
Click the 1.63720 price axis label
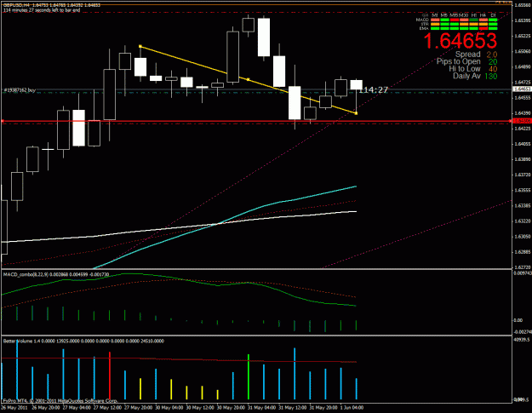click(x=522, y=175)
